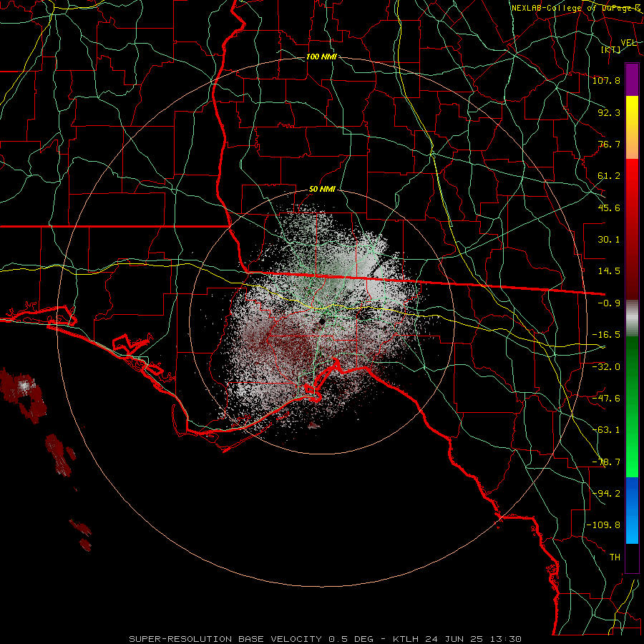Click the 92.3 velocity scale value
Viewport: 644px width, 644px height.
[x=609, y=112]
